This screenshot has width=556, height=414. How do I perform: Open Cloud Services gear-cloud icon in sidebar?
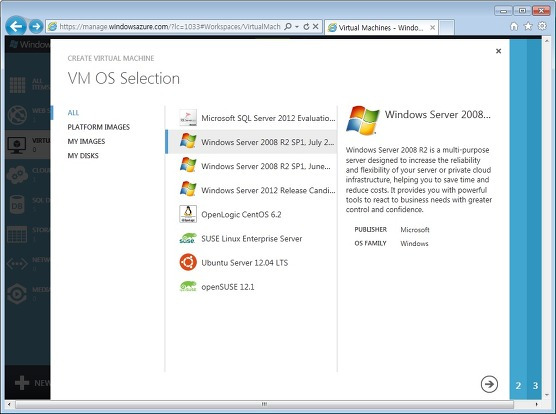pyautogui.click(x=17, y=174)
